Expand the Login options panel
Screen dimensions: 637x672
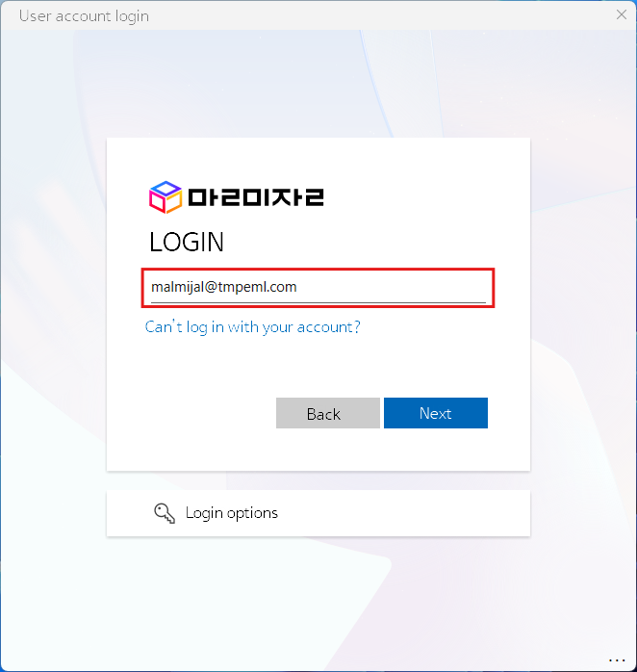318,513
